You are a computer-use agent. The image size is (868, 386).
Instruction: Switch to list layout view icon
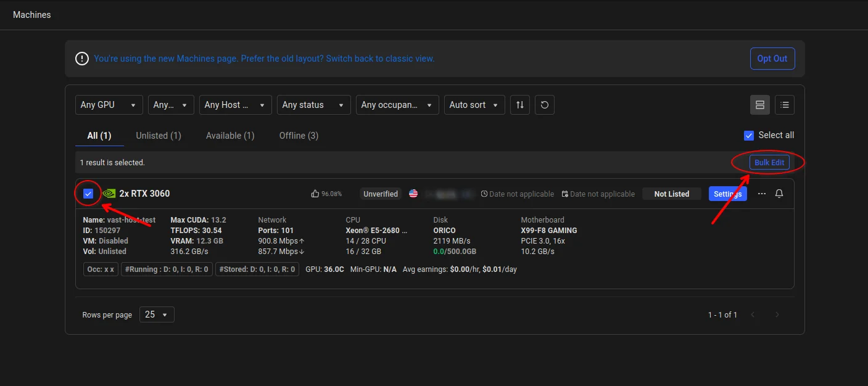click(785, 105)
